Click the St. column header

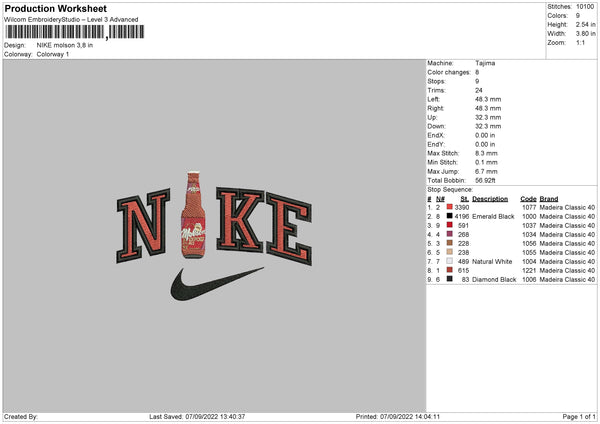pyautogui.click(x=465, y=199)
